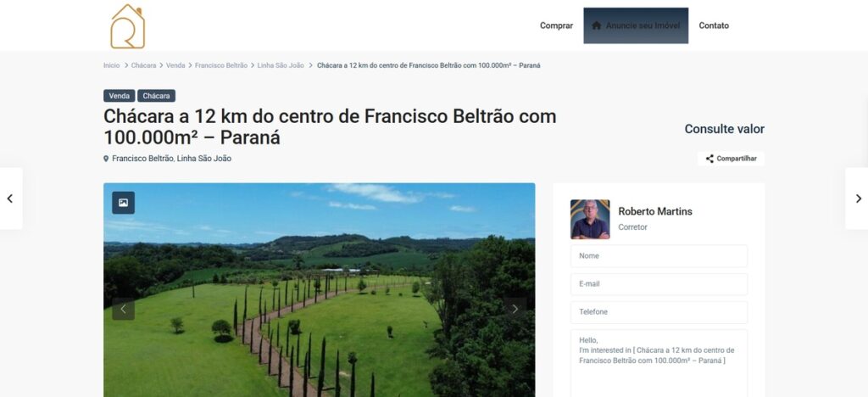This screenshot has height=397, width=868.
Task: Select the Venda tag badge
Action: click(x=119, y=96)
